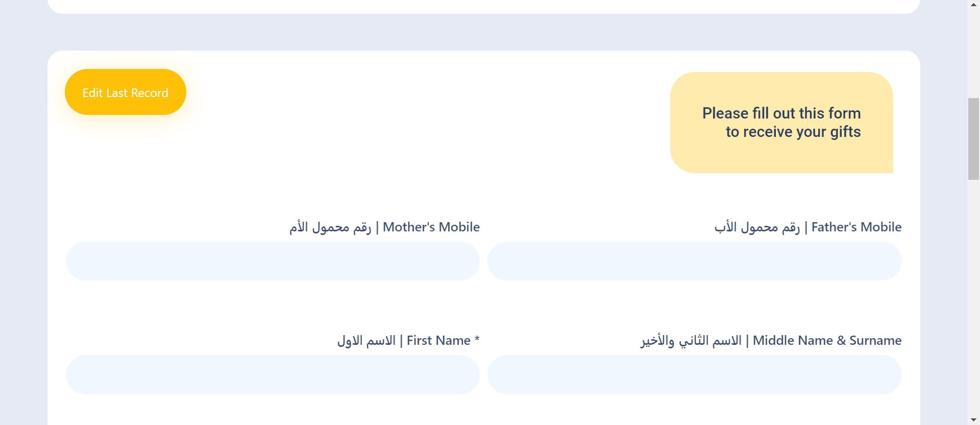Click Arabic label رقم محمول الأب
Screen dimensions: 980x425
(x=757, y=227)
